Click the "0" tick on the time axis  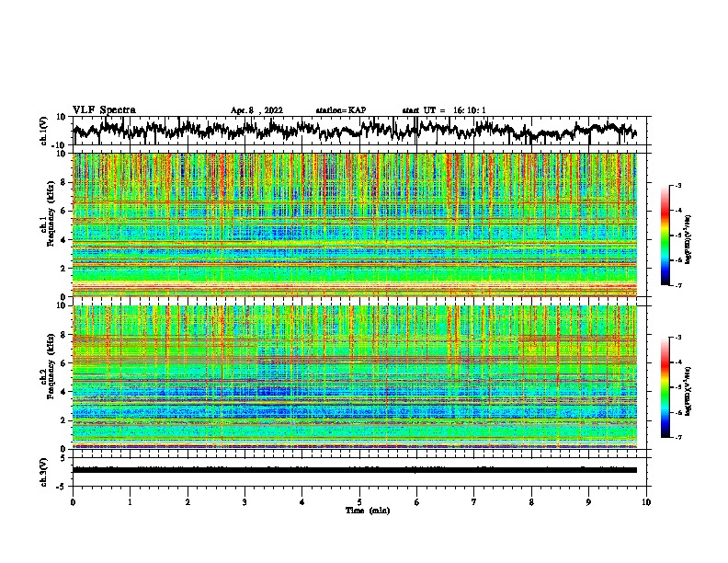(x=73, y=502)
